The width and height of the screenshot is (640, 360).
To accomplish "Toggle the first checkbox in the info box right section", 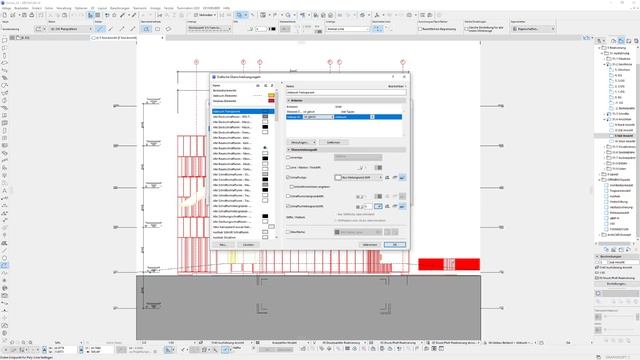I will pyautogui.click(x=420, y=29).
